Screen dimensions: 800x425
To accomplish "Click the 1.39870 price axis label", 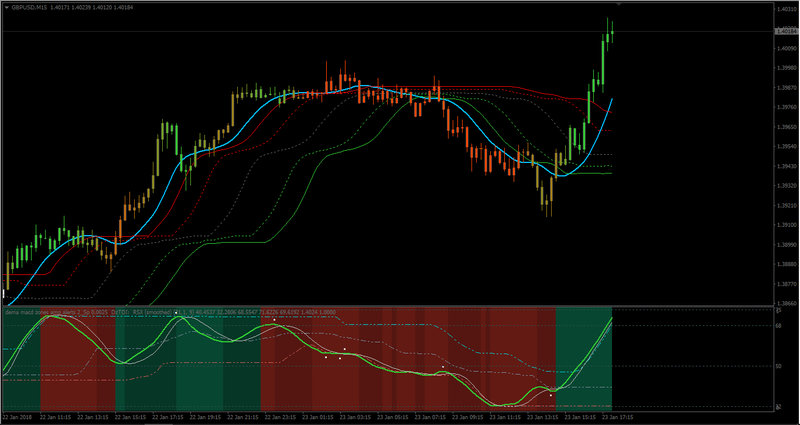I will click(x=786, y=88).
